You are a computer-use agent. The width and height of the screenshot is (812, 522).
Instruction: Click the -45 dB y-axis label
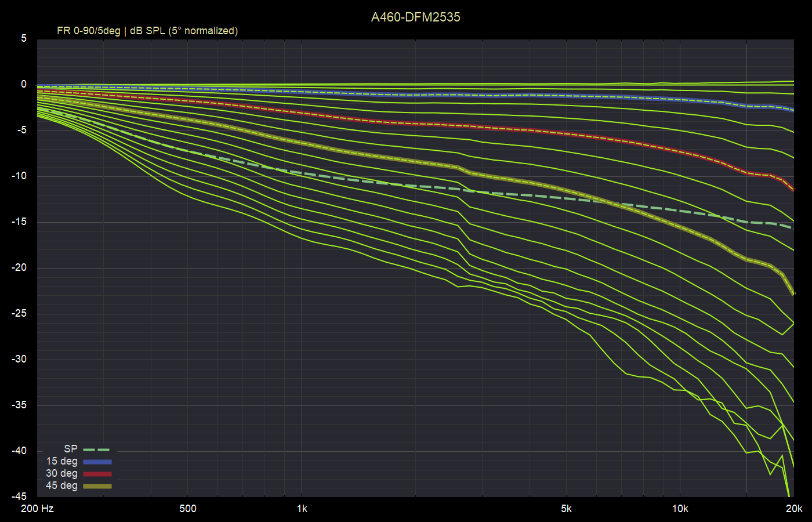pyautogui.click(x=19, y=496)
